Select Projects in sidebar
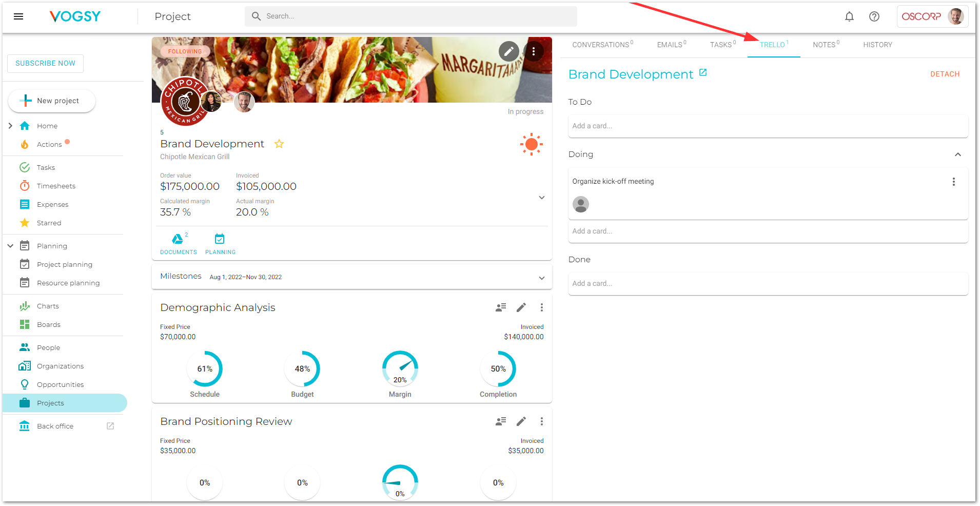 point(65,403)
